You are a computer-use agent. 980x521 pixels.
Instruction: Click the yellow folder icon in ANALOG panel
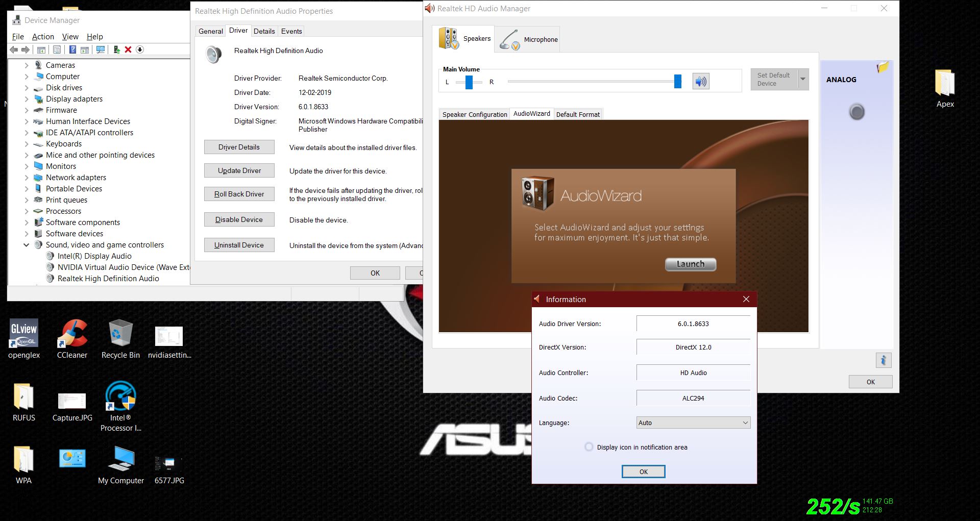coord(883,67)
